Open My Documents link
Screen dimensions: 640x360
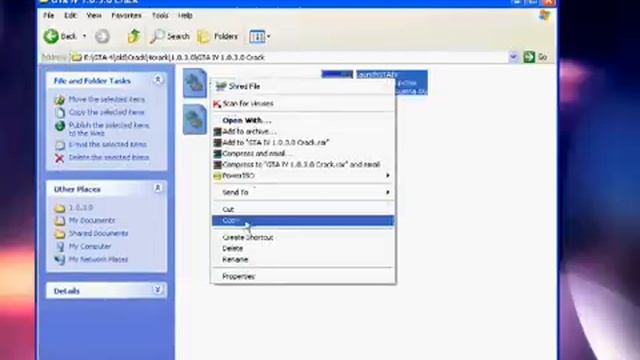pyautogui.click(x=92, y=220)
